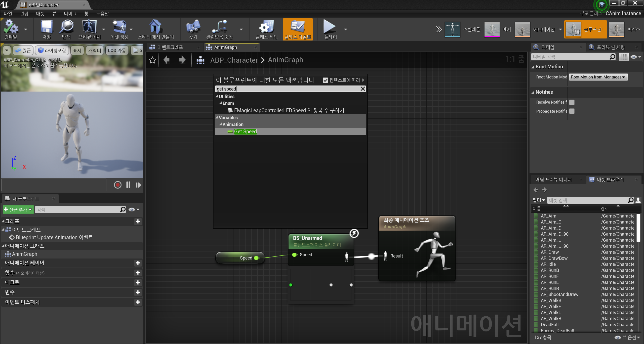
Task: Enable the Propagate Notifies checkbox
Action: [572, 111]
